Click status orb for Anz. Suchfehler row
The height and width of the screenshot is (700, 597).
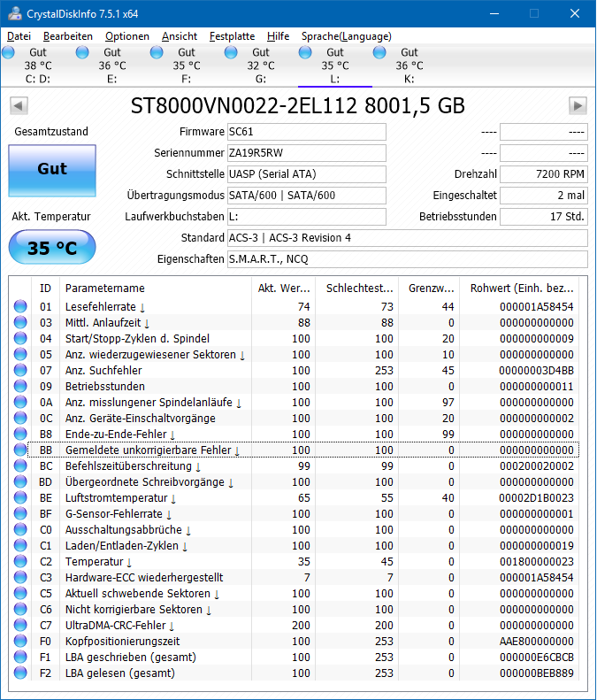pos(20,370)
